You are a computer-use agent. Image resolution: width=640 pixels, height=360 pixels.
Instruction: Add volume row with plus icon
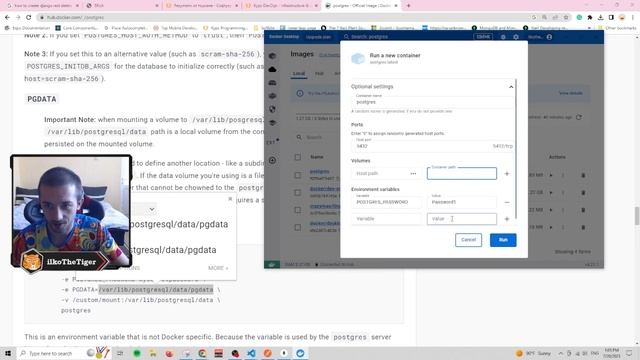click(x=507, y=173)
